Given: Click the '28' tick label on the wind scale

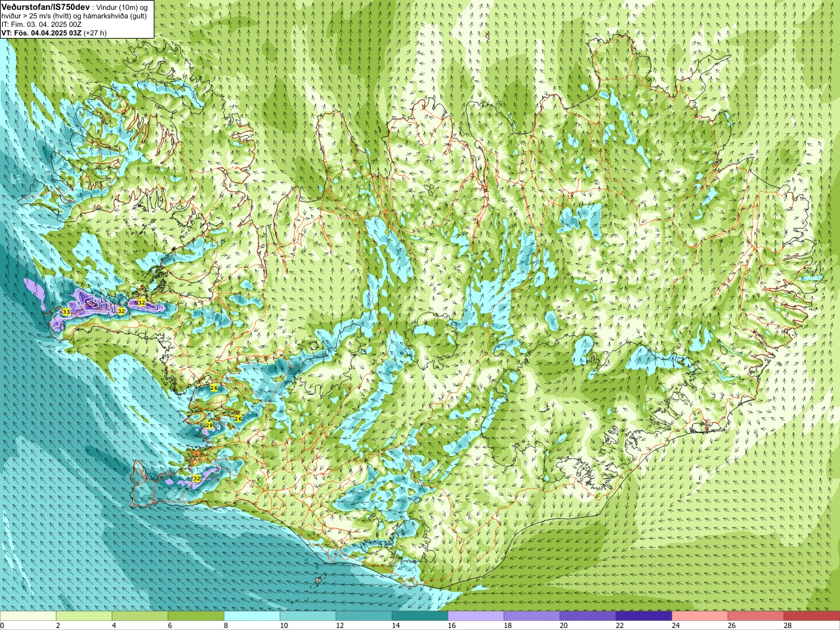Looking at the screenshot, I should click(x=787, y=625).
